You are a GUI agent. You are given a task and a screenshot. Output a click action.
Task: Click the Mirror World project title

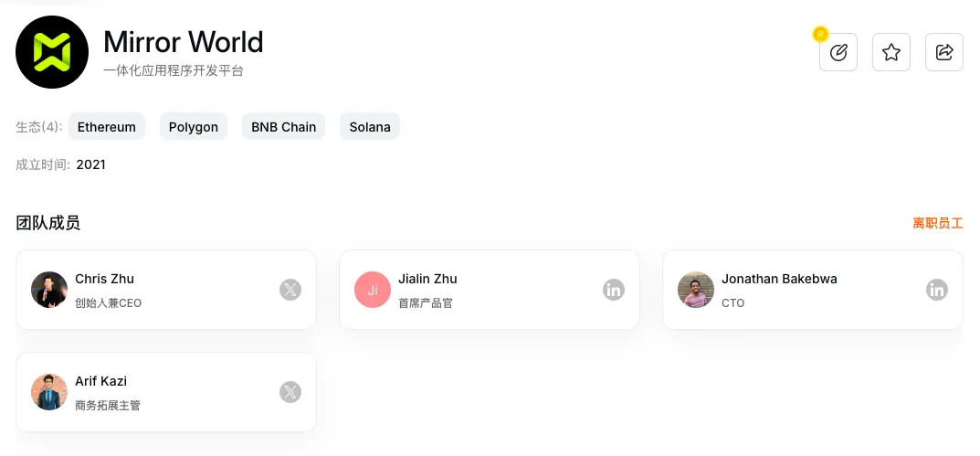tap(184, 42)
